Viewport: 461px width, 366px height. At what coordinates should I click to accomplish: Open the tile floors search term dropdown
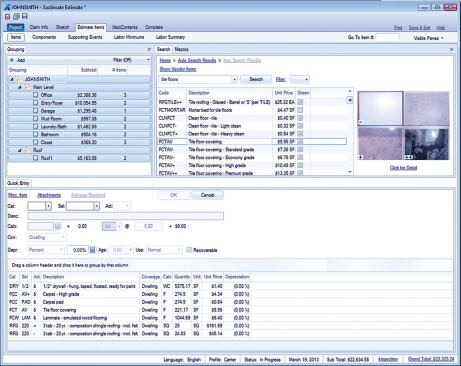(234, 79)
